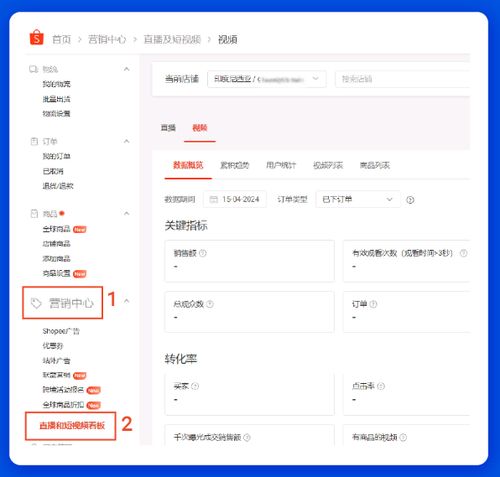This screenshot has width=500, height=477.
Task: Select the 数据概览 overview tab
Action: tap(188, 165)
